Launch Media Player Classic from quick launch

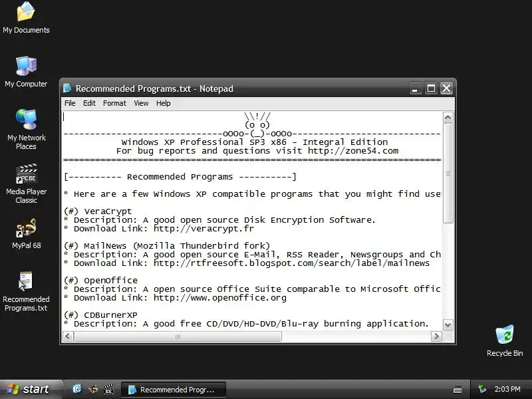tap(108, 389)
